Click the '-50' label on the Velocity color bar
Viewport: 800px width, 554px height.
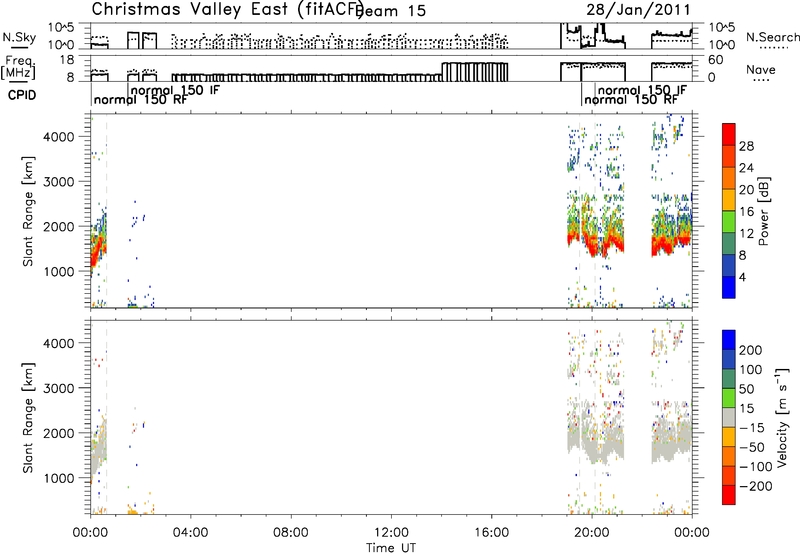coord(752,447)
